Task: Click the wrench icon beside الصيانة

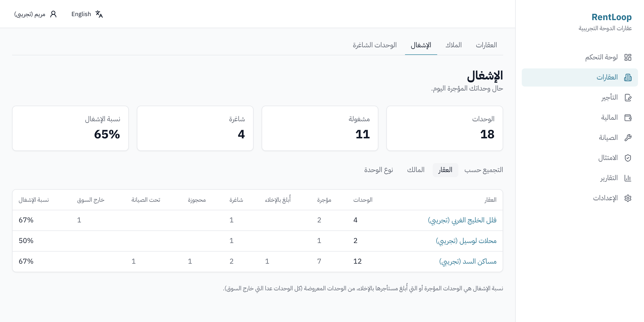Action: [x=628, y=138]
